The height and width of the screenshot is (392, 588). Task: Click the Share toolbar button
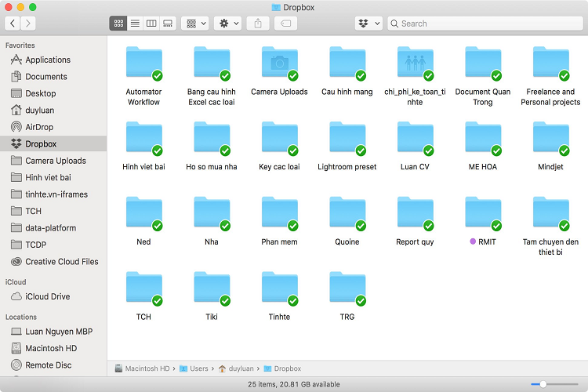click(258, 24)
